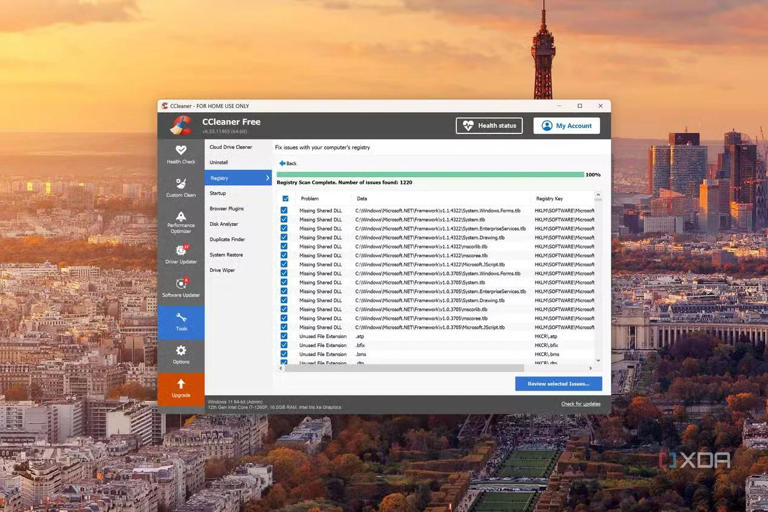Click the CCleaner logo in header
Screen dimensions: 768x512
coord(181,125)
